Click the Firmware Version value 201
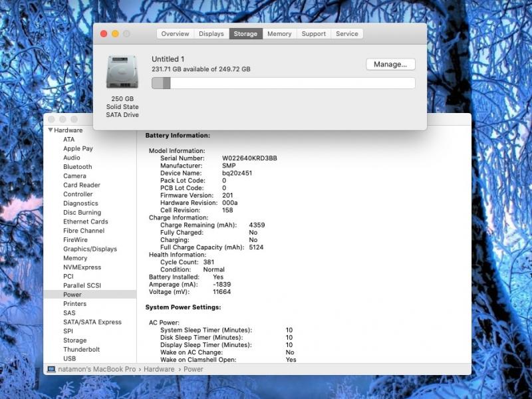This screenshot has height=399, width=532. tap(227, 195)
